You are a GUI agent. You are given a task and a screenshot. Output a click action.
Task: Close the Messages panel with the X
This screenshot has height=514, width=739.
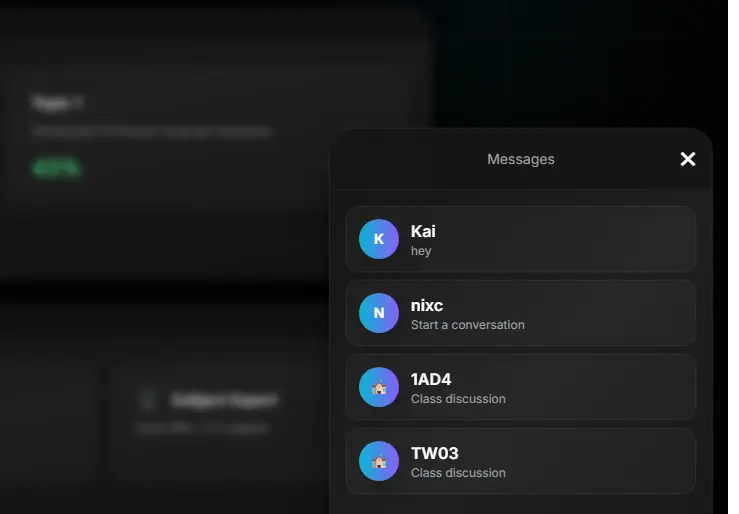click(688, 159)
